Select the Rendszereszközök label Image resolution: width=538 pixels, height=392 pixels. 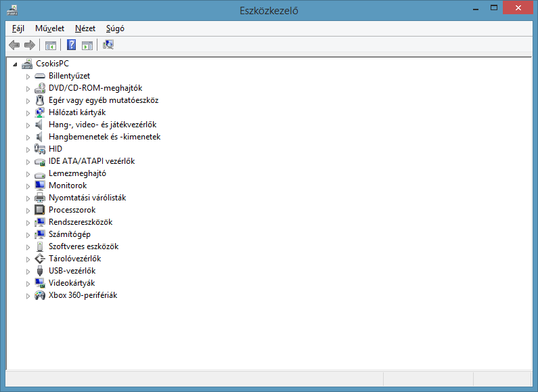point(81,222)
